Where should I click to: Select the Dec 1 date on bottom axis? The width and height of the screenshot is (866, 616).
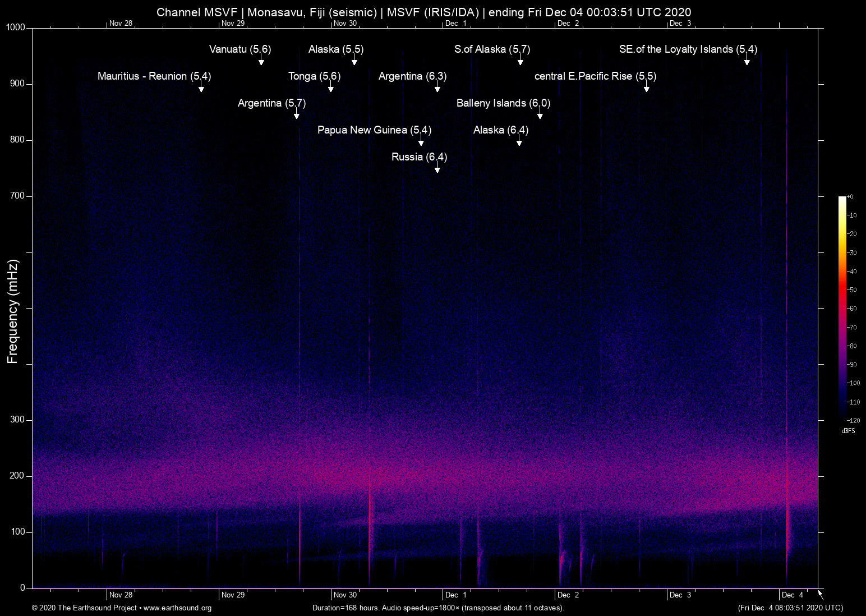pyautogui.click(x=457, y=595)
